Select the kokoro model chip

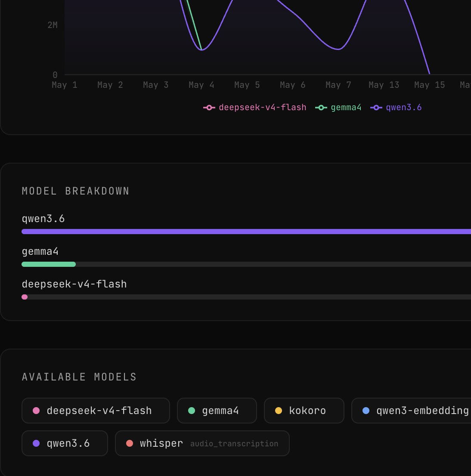coord(304,411)
